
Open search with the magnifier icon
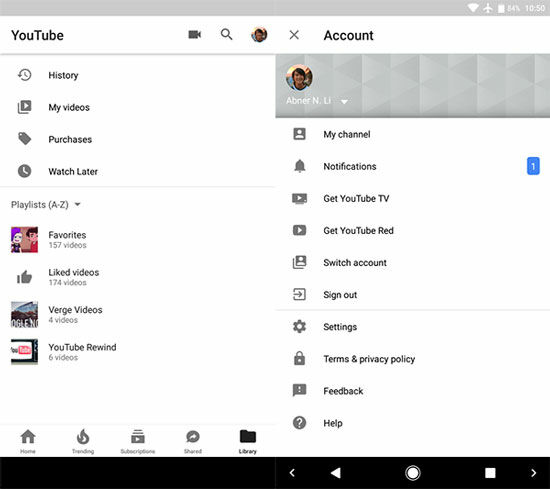(x=226, y=35)
